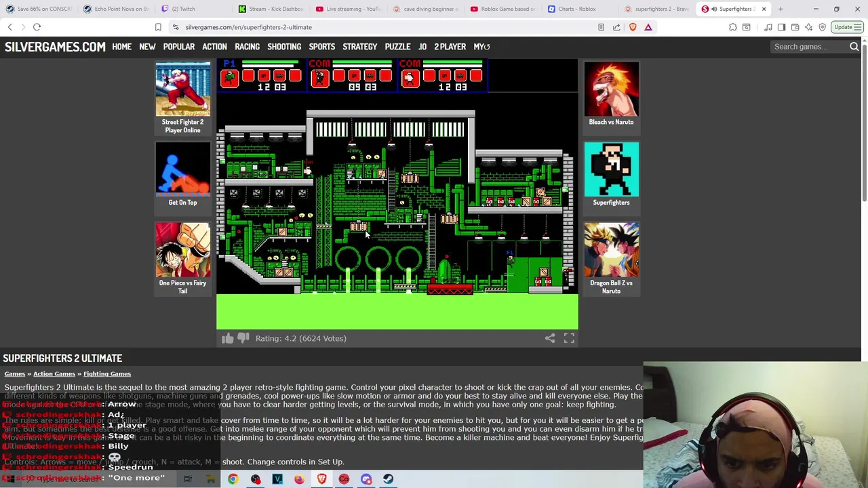Screen dimensions: 868x488
Task: Switch to Echo Point Nova on Steam tab
Action: click(x=115, y=9)
